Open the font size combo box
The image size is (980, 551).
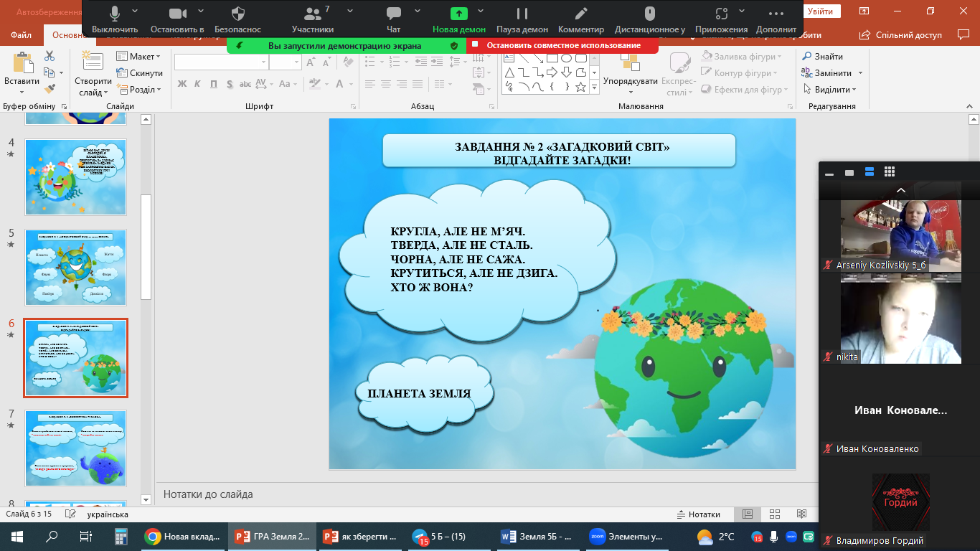click(x=286, y=62)
